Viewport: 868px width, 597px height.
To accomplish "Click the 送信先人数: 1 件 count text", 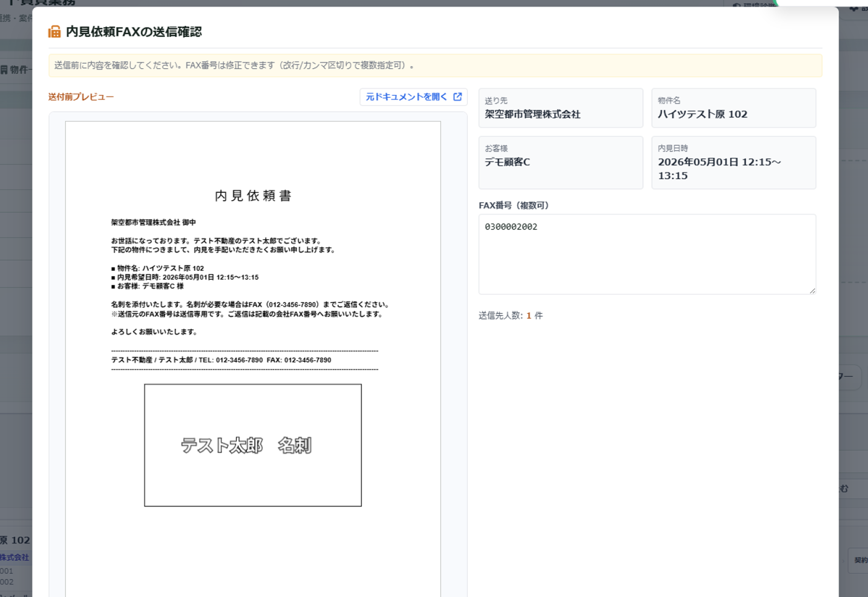I will 511,316.
